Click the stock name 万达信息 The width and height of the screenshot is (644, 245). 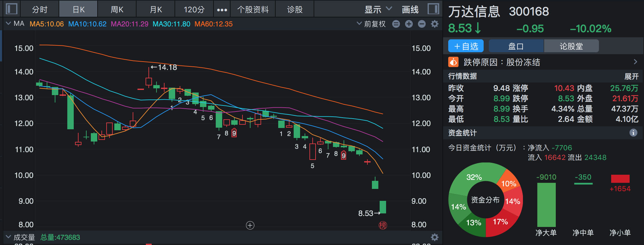coord(474,12)
